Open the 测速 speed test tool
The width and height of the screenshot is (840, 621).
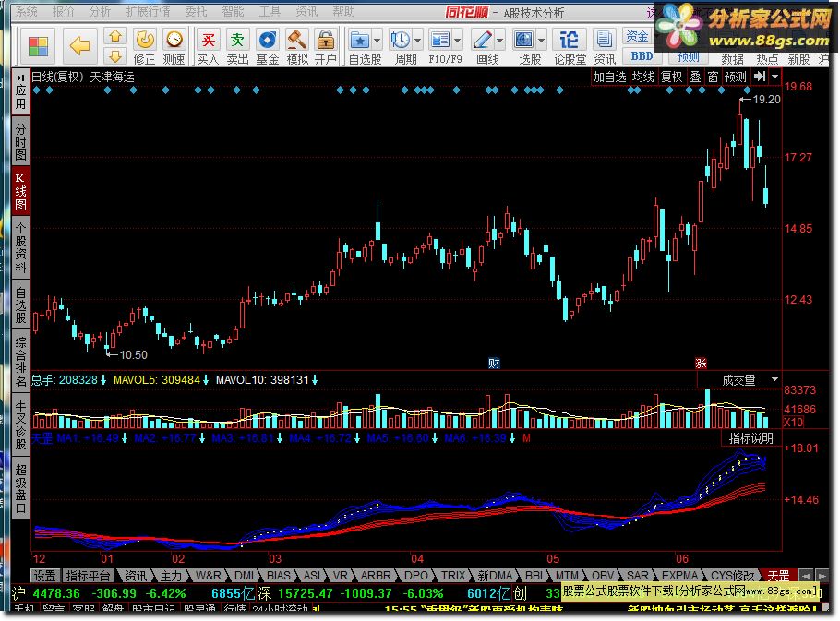click(x=174, y=47)
